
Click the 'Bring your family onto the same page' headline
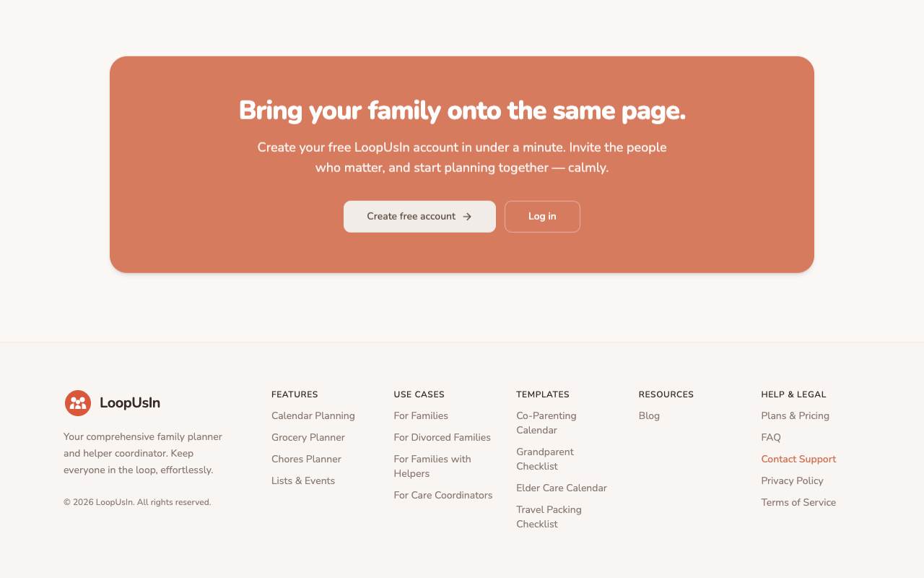tap(462, 111)
